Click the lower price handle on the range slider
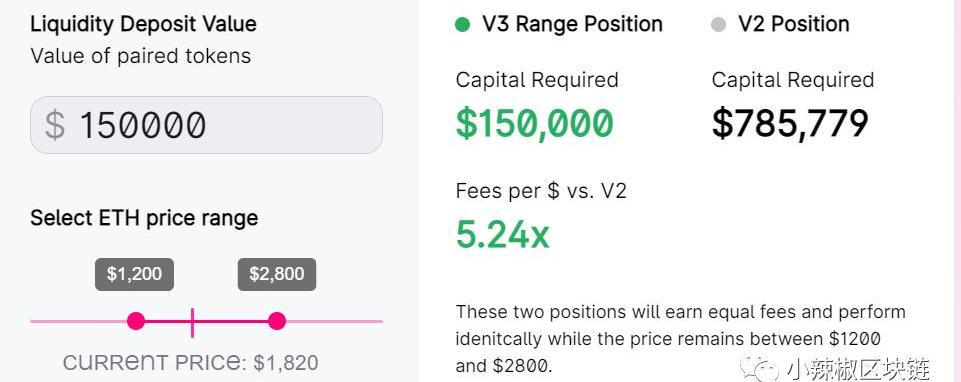Image resolution: width=961 pixels, height=382 pixels. [136, 321]
